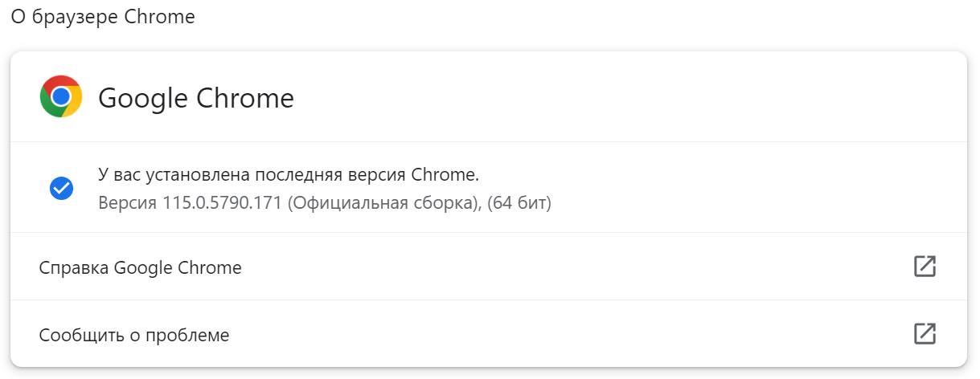Click external link icon beside Сообщить о проблеме
Screen dimensions: 980x379
pos(925,334)
